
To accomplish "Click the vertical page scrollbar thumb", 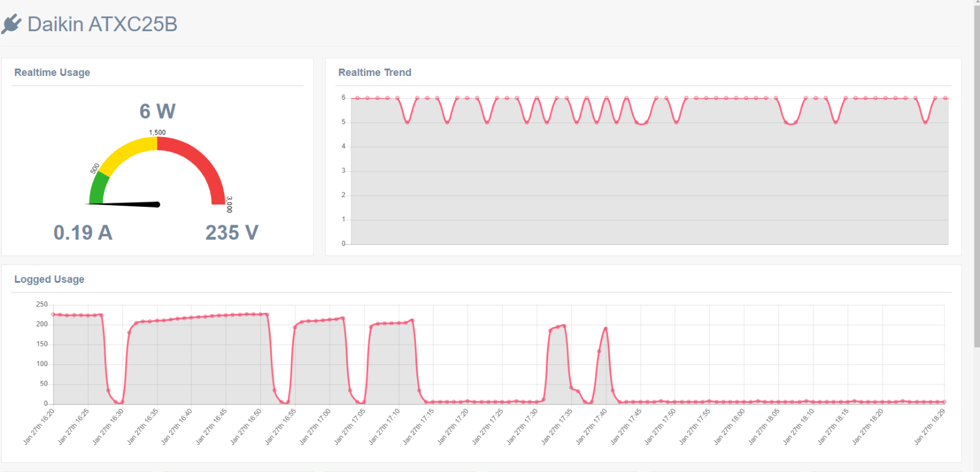I will click(x=976, y=176).
